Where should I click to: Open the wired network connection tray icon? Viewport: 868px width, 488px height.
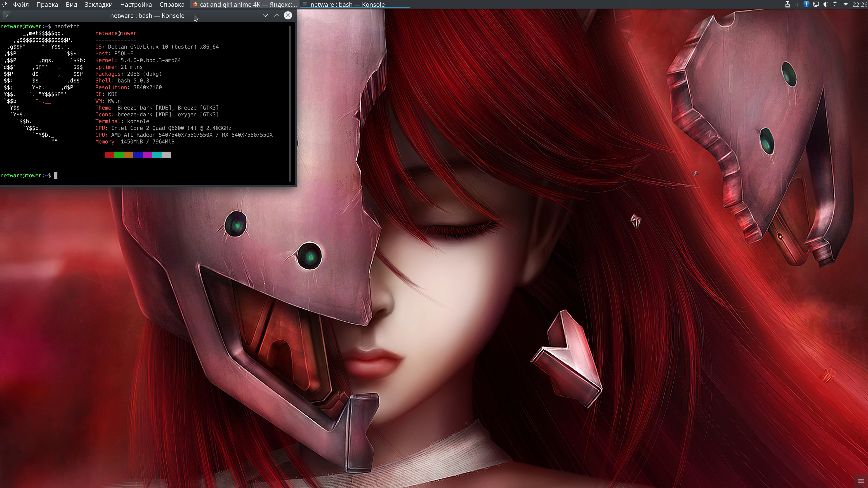(x=816, y=4)
